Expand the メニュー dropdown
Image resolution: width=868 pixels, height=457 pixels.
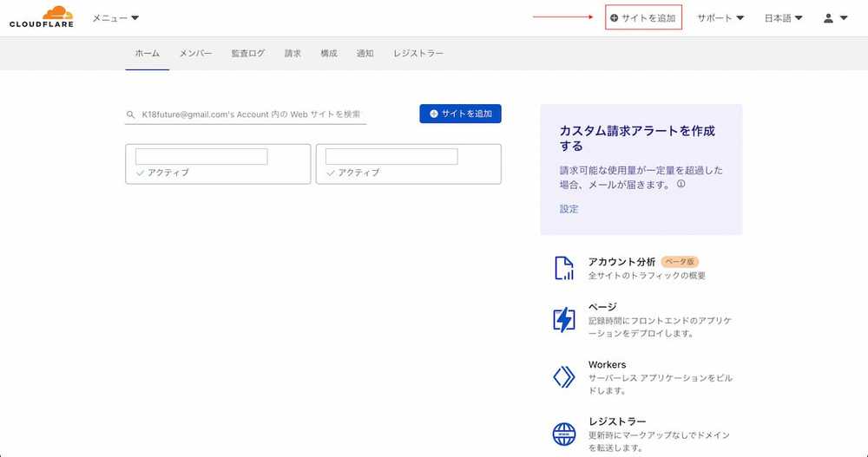point(115,18)
